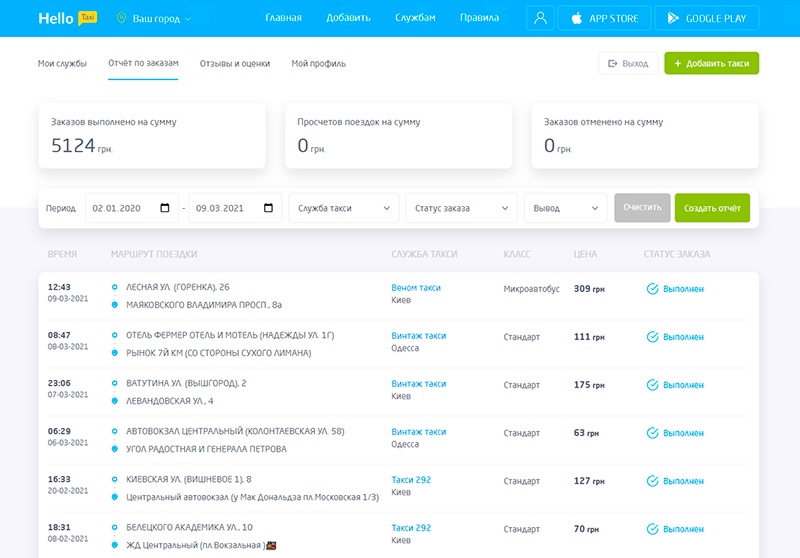The height and width of the screenshot is (558, 800).
Task: Open the Веном такси service link
Action: tap(416, 288)
